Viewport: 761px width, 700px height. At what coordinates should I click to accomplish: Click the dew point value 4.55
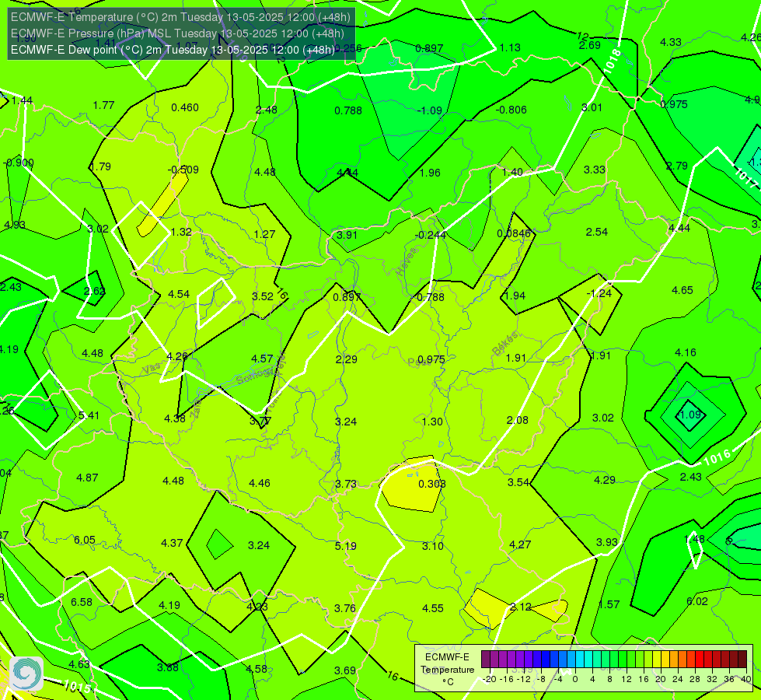pyautogui.click(x=433, y=609)
